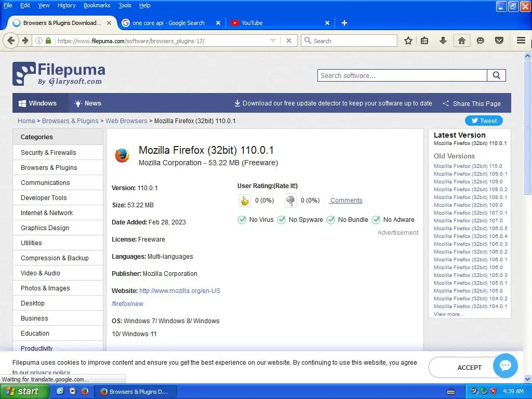Image resolution: width=532 pixels, height=399 pixels.
Task: Open the Hello chat smiley icon
Action: tap(480, 41)
